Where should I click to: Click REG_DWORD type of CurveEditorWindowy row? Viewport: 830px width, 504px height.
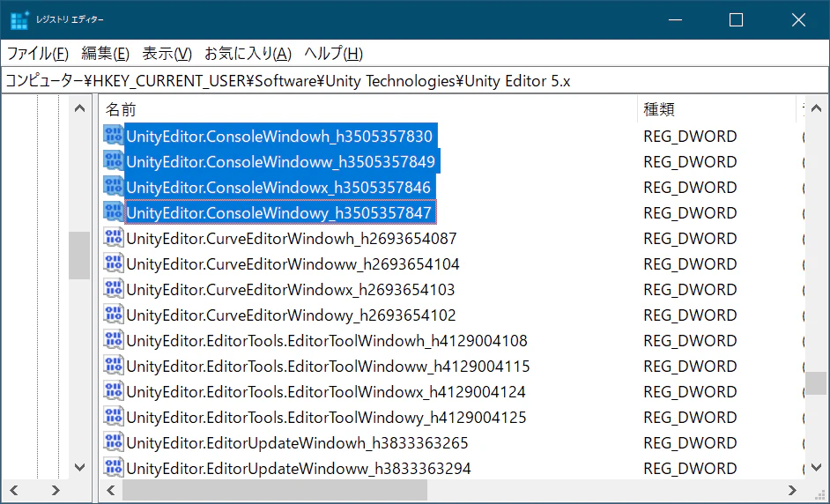pos(690,315)
